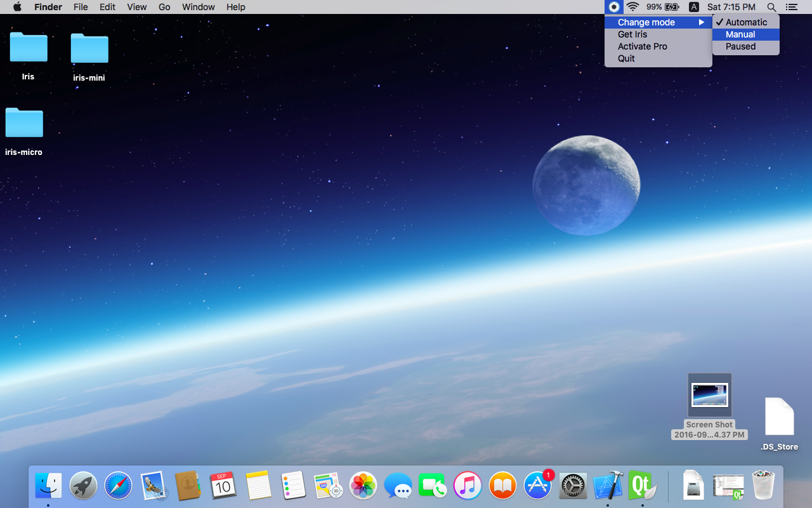Open the View menu
This screenshot has height=508, width=812.
coord(137,7)
